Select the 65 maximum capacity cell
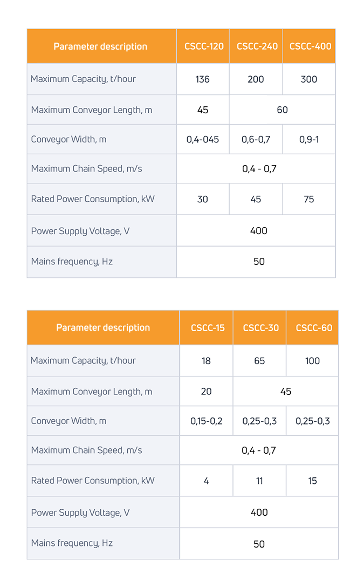364x588 pixels. (x=259, y=361)
